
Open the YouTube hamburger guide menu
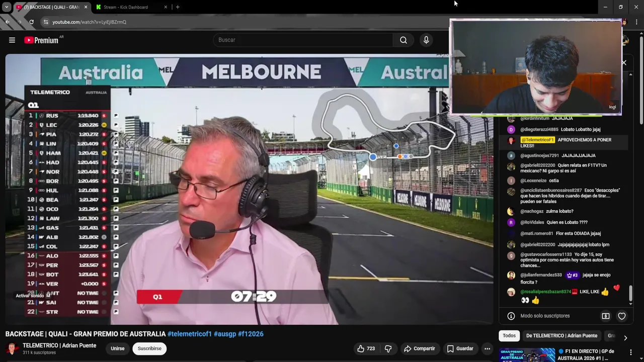12,40
